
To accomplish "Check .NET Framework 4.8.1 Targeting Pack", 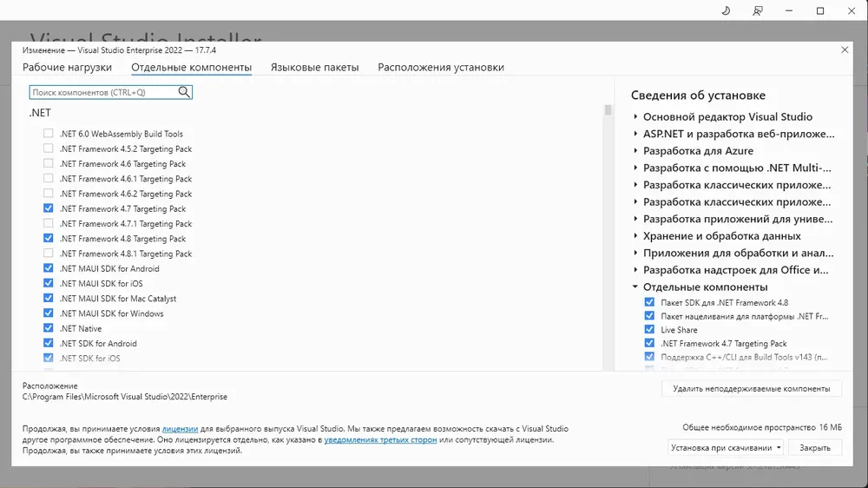I will pyautogui.click(x=48, y=254).
